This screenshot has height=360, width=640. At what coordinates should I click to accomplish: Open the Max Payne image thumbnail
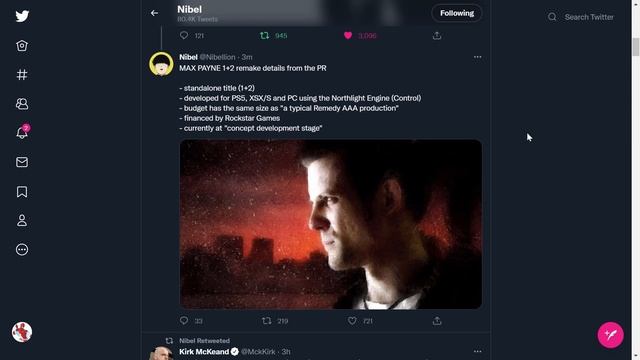point(331,224)
